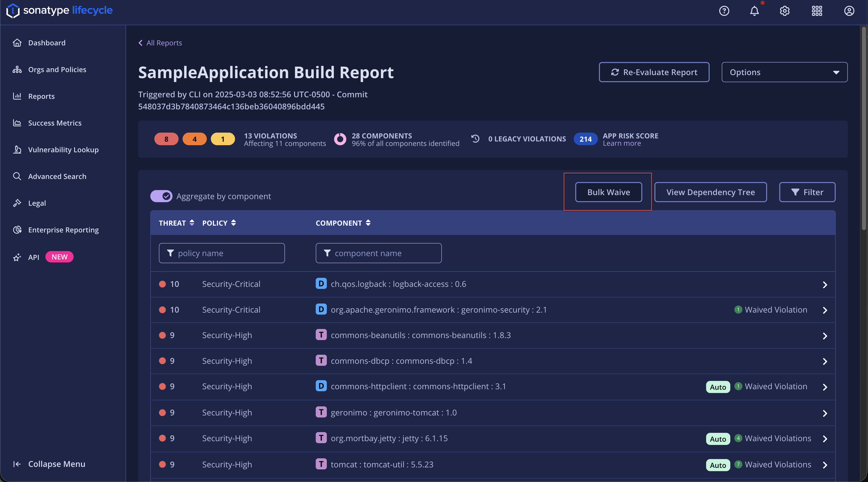The width and height of the screenshot is (868, 482).
Task: Open Enterprise Reporting in sidebar
Action: (x=63, y=230)
